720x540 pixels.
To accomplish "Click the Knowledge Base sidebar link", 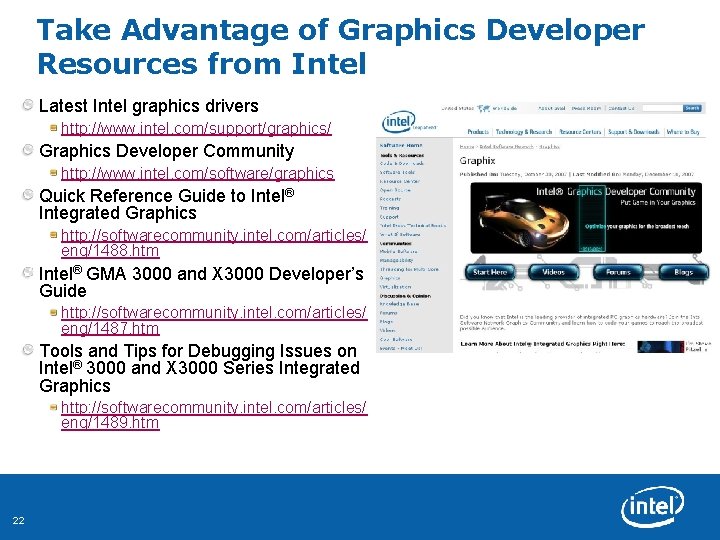I will pyautogui.click(x=399, y=304).
